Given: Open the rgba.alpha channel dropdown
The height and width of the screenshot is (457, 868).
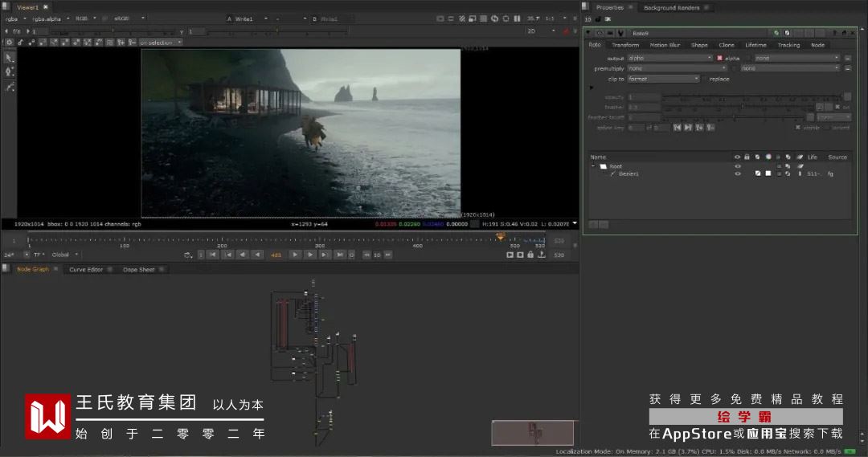Looking at the screenshot, I should [51, 18].
